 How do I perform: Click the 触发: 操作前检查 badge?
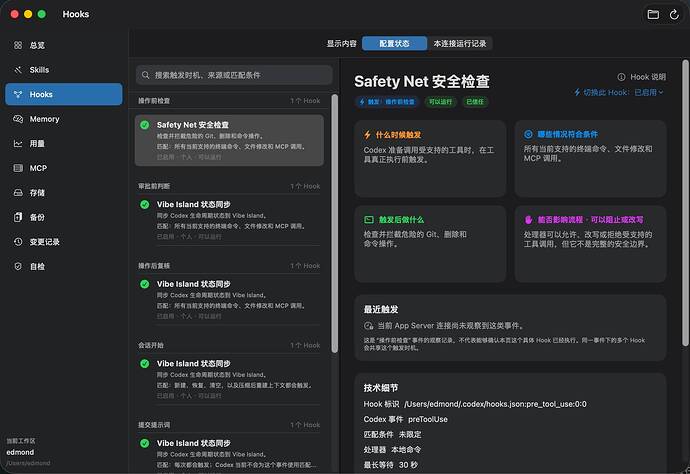[x=387, y=102]
